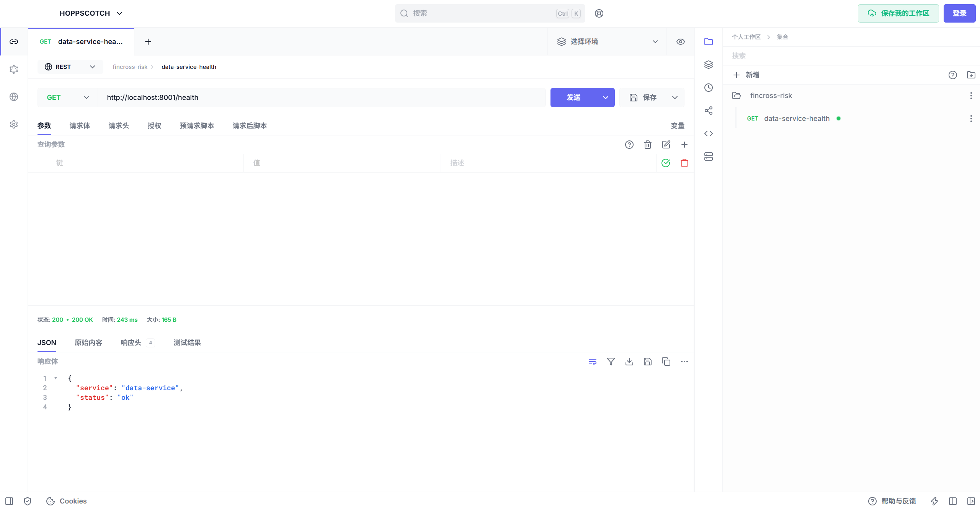Expand the Save options arrow
Screen dimensions: 980x510
point(675,98)
